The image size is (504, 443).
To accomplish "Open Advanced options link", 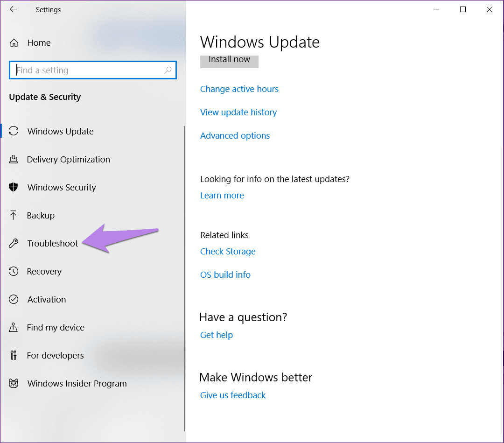I will pyautogui.click(x=235, y=136).
